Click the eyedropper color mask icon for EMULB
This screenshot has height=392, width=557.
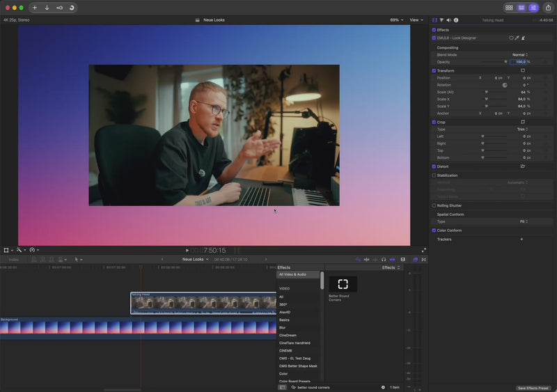click(517, 38)
